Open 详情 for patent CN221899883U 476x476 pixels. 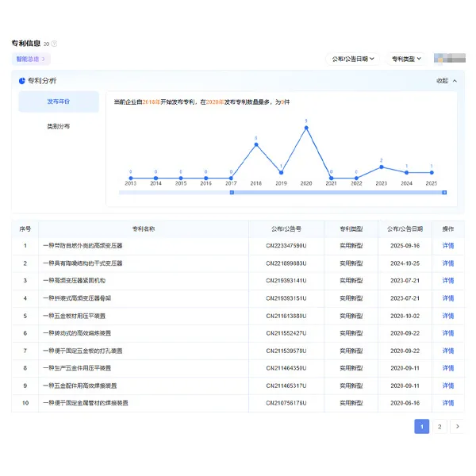point(448,263)
